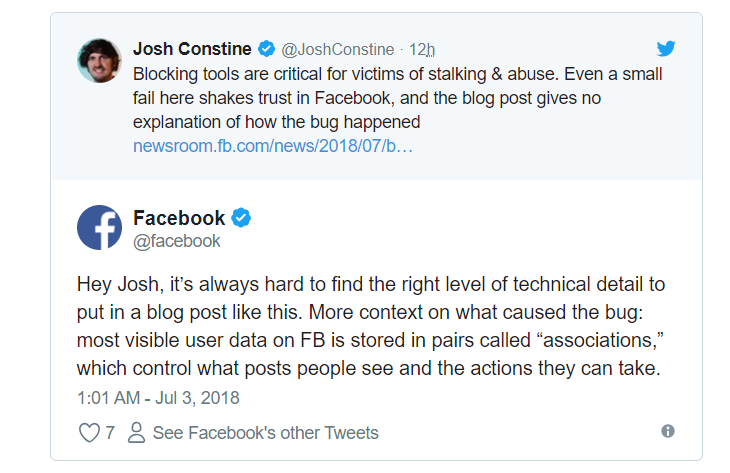This screenshot has height=473, width=730.
Task: Click See Facebook's other Tweets
Action: tap(265, 432)
